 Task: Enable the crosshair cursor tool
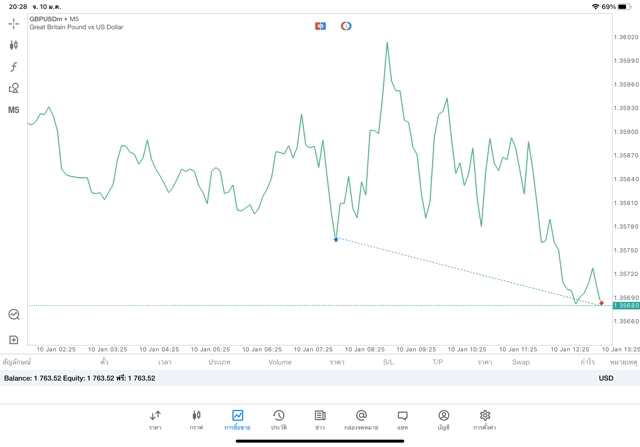14,23
